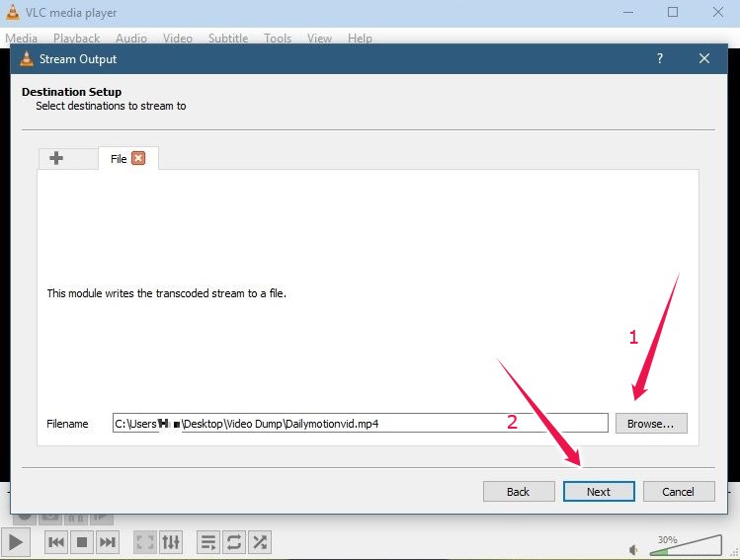Screen dimensions: 740x560
Task: Close the File tab with the X icon
Action: (x=138, y=158)
